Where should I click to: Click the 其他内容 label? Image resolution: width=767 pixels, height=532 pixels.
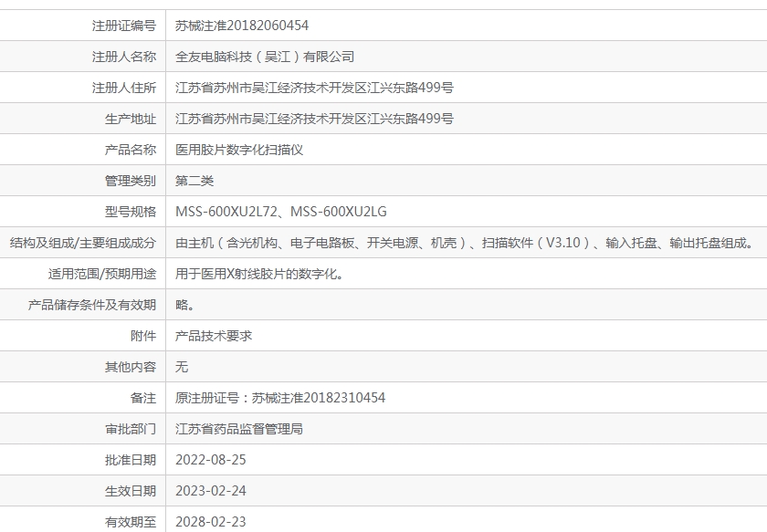coord(131,367)
